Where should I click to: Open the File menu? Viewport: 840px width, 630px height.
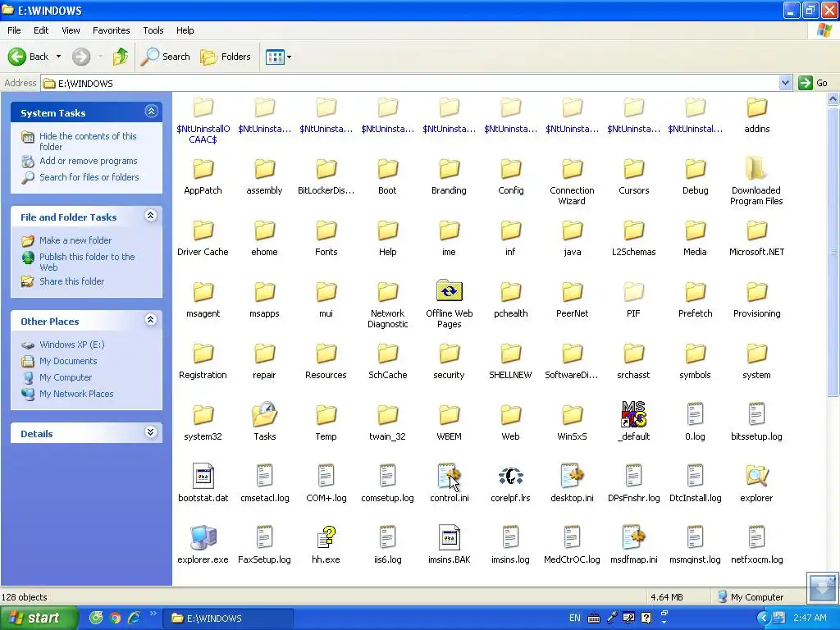coord(14,30)
